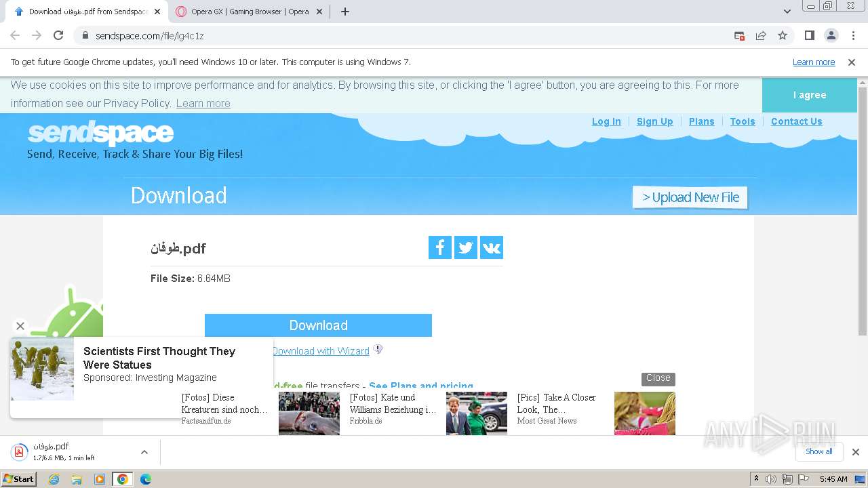Share file on Twitter
This screenshot has height=488, width=868.
[466, 247]
